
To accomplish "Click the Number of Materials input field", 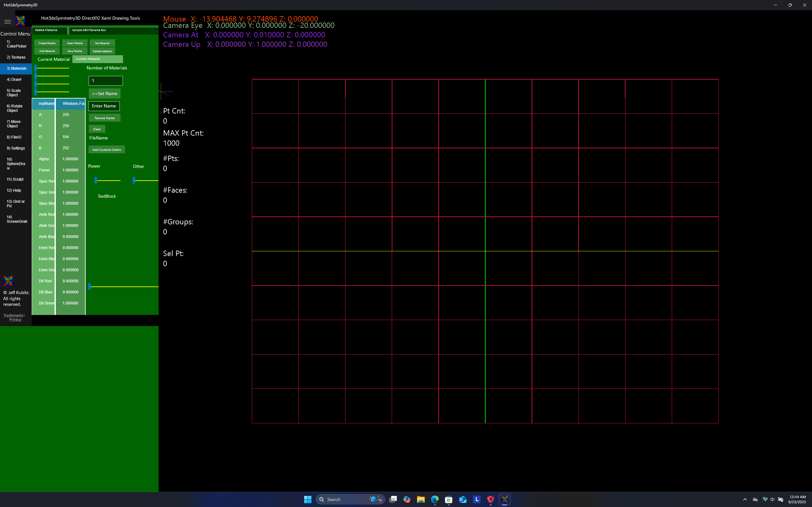I will coord(105,80).
